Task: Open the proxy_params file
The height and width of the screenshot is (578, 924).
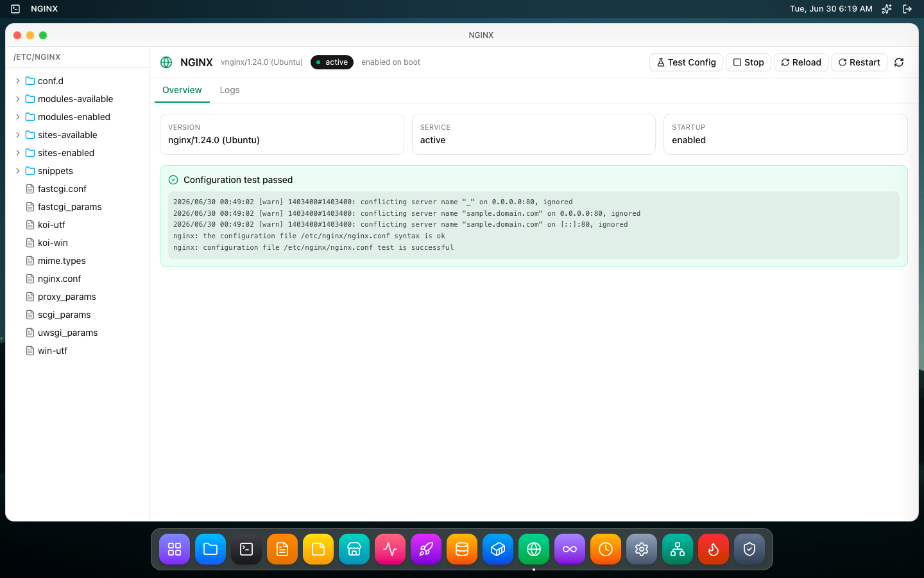Action: [77, 297]
